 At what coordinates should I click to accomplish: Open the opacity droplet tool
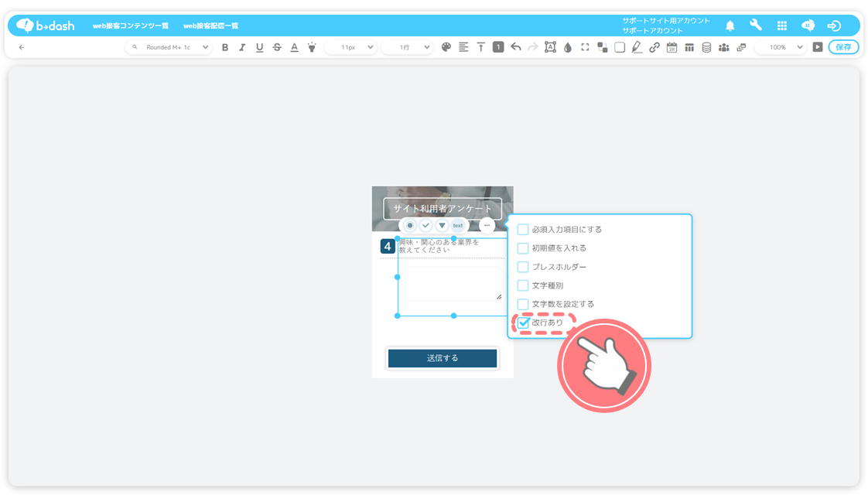[x=567, y=48]
